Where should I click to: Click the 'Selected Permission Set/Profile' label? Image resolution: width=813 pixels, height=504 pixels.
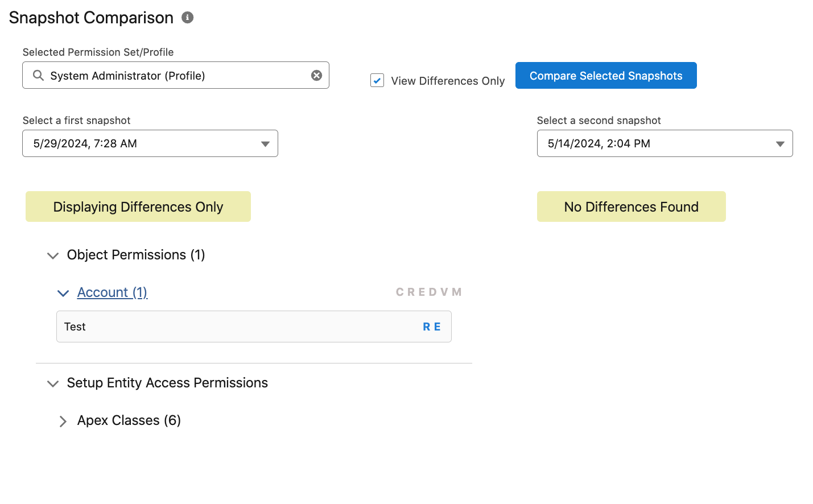[98, 52]
